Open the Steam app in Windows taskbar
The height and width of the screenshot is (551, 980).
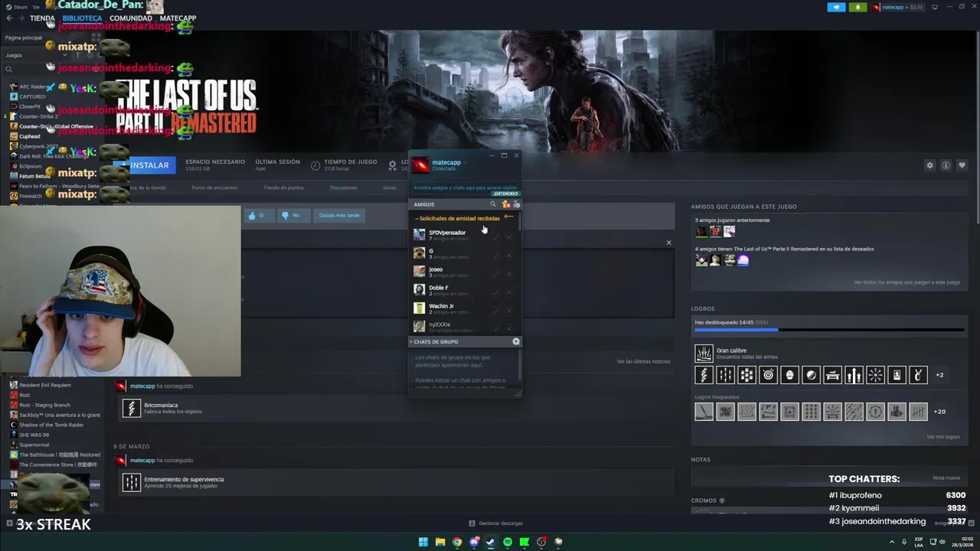490,542
